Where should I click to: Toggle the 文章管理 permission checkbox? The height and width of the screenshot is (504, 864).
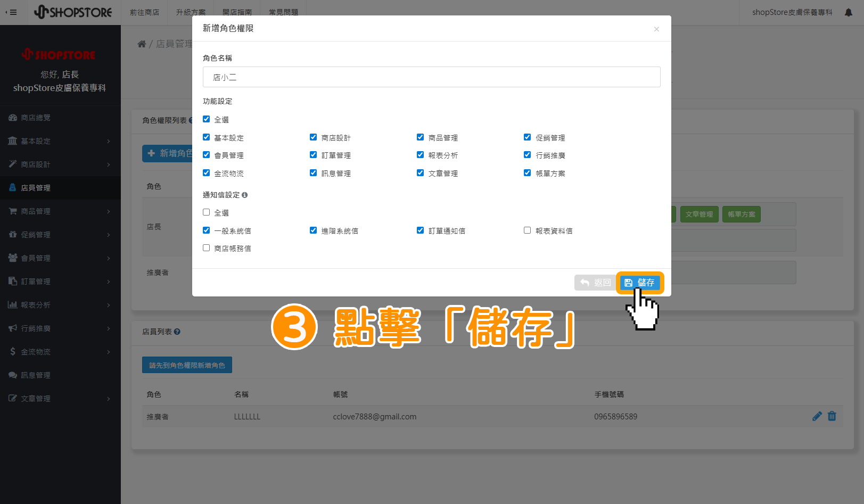[x=421, y=173]
